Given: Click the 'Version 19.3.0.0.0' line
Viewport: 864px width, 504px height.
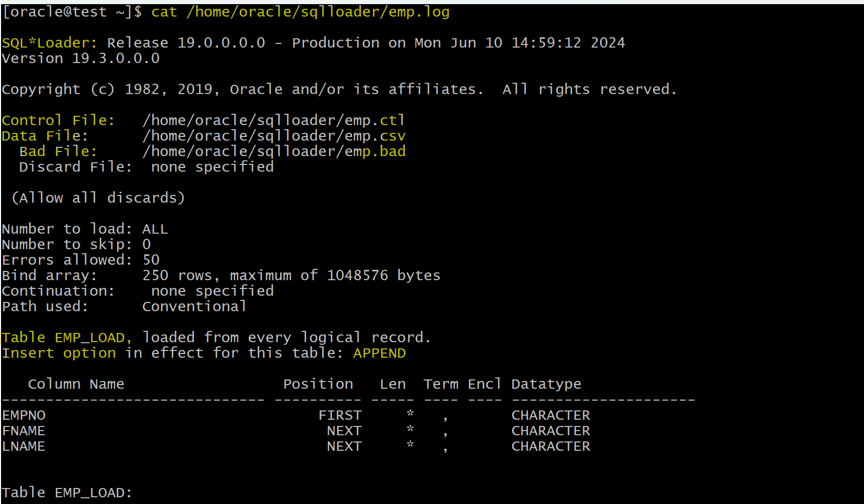Looking at the screenshot, I should [x=81, y=58].
